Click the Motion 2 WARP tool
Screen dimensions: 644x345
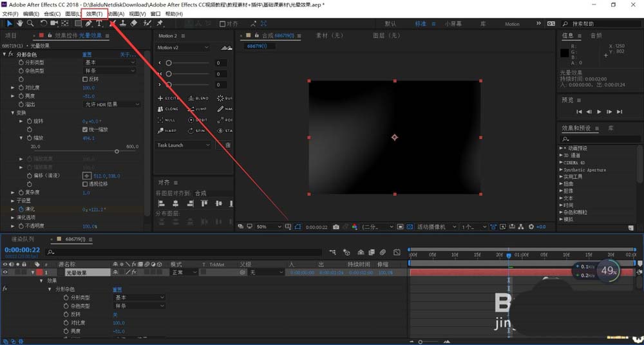(167, 131)
